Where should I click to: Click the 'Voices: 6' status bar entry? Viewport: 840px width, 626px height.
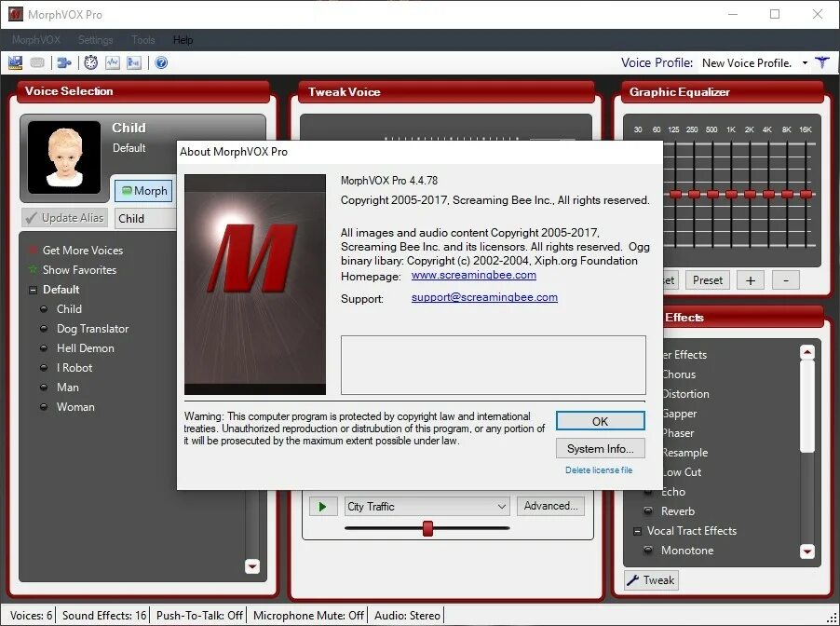[x=31, y=615]
